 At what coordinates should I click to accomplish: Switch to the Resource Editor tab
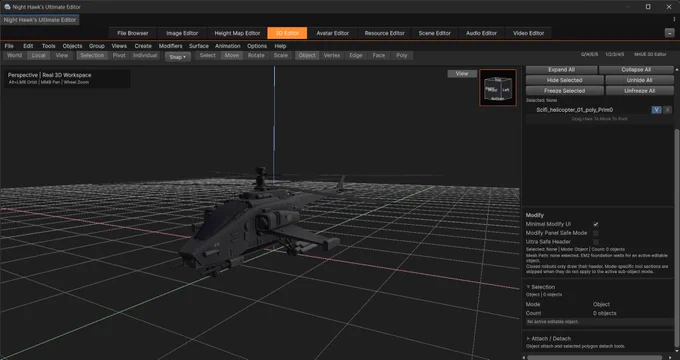coord(385,33)
